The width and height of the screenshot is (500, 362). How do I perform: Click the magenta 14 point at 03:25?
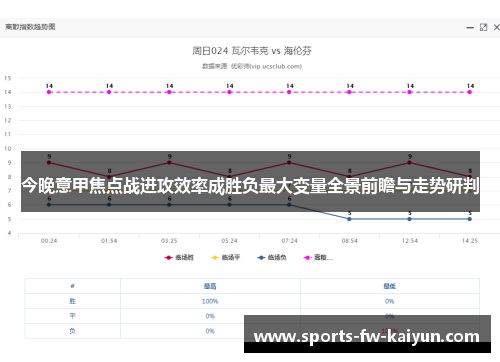tap(169, 92)
